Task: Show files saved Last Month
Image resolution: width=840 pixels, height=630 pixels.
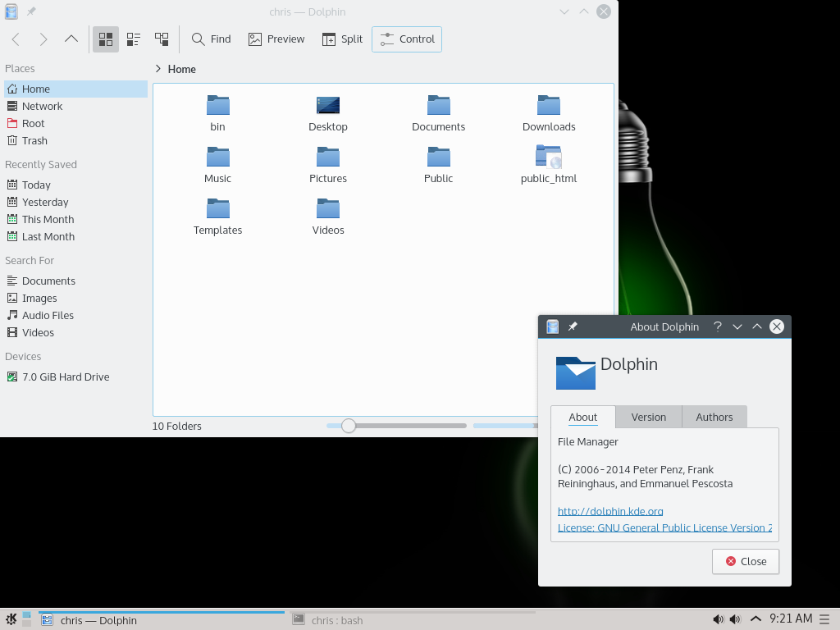Action: pyautogui.click(x=75, y=236)
